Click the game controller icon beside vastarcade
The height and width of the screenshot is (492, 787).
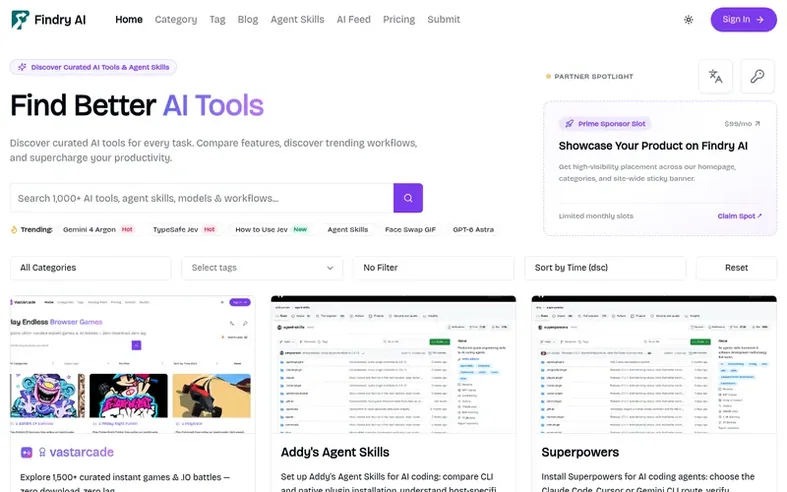click(27, 452)
